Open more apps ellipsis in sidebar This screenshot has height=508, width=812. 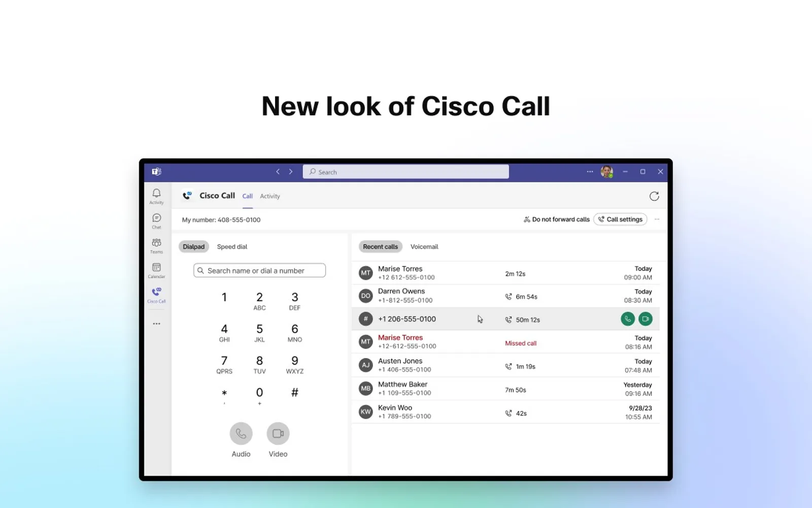156,324
